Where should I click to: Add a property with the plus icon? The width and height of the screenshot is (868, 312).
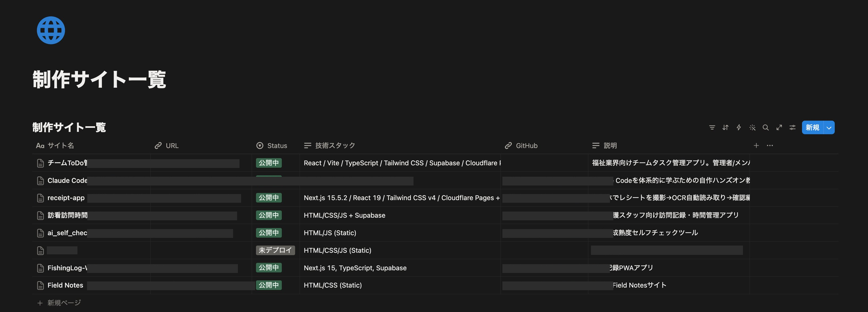pyautogui.click(x=756, y=145)
